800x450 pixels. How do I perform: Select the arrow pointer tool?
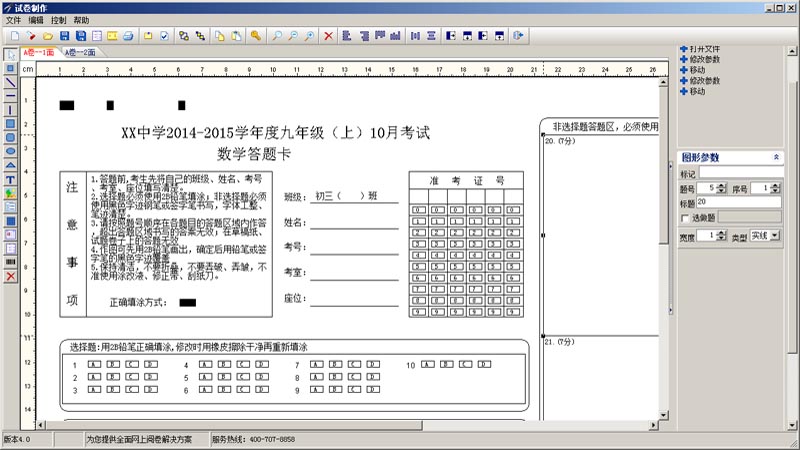(x=10, y=54)
